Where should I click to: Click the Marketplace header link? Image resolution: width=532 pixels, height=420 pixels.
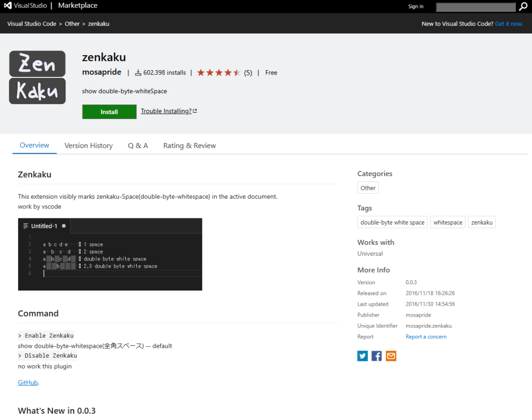coord(78,5)
